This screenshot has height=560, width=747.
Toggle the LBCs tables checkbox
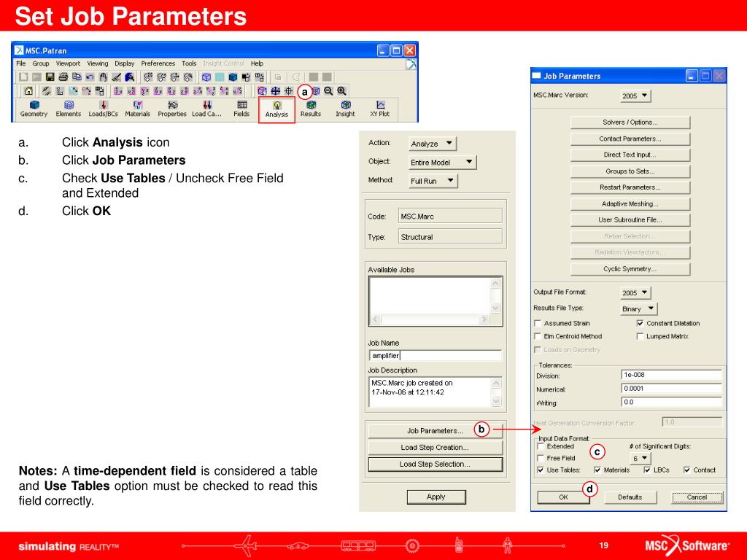tap(647, 470)
